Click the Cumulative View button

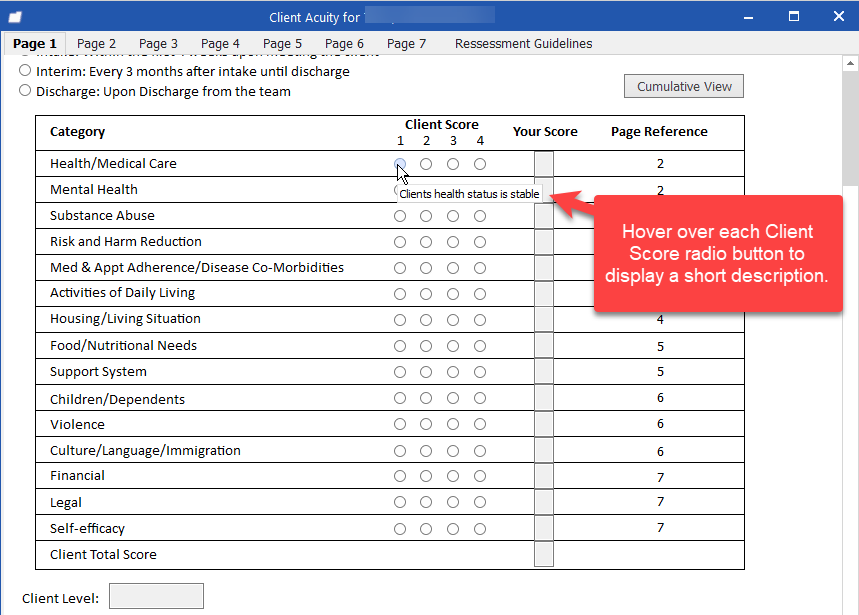(x=683, y=86)
